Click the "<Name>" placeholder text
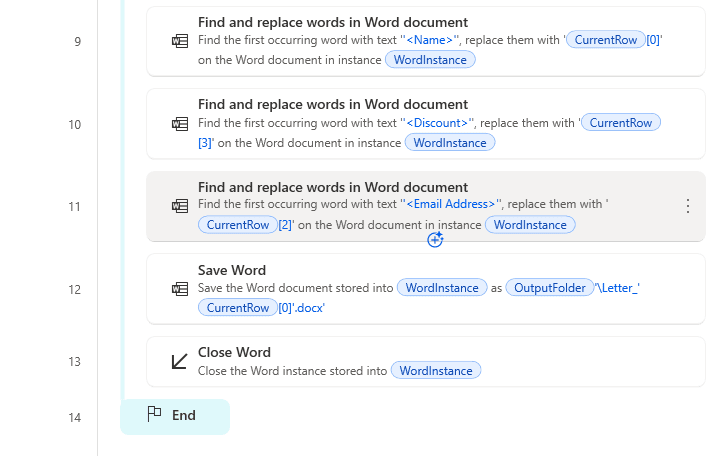The height and width of the screenshot is (456, 727). 429,40
